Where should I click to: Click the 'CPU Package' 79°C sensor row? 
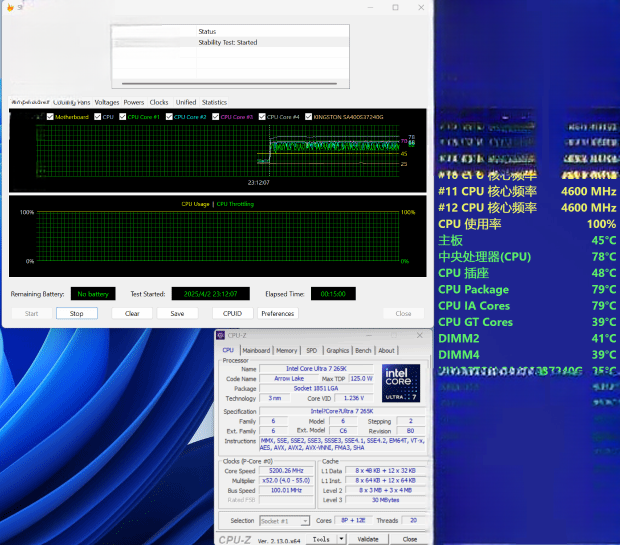click(x=527, y=290)
